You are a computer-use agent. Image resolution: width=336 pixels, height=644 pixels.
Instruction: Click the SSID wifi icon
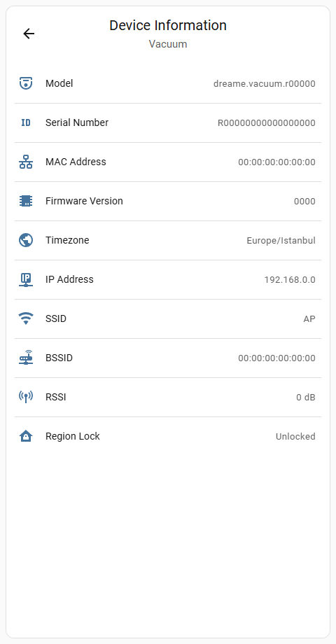tap(26, 318)
